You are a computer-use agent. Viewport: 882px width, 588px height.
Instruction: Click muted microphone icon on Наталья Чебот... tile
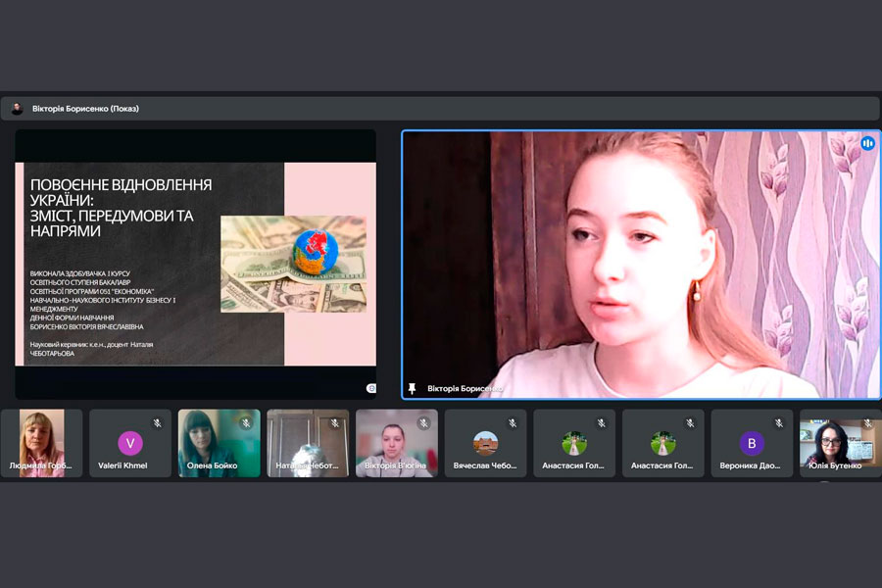click(335, 423)
